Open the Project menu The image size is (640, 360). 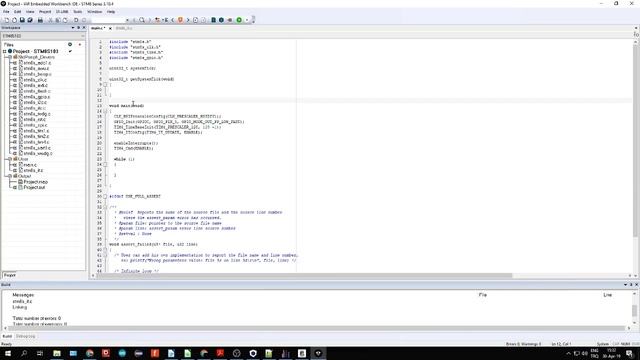pos(45,12)
